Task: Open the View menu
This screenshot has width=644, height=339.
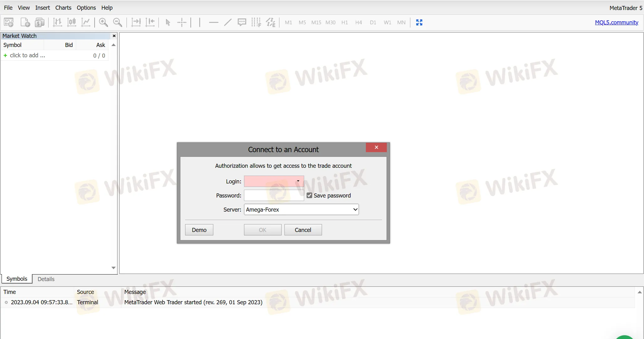Action: click(24, 8)
